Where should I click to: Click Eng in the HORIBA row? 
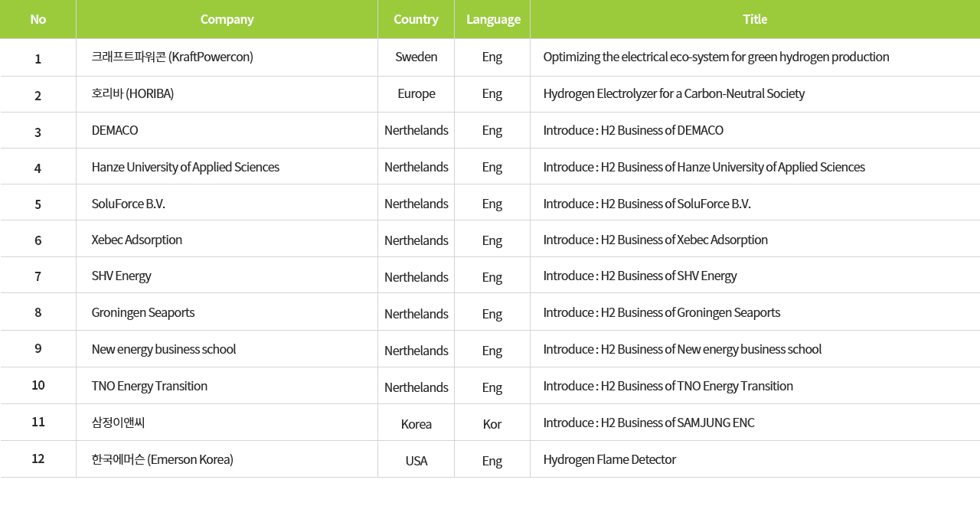pos(492,93)
